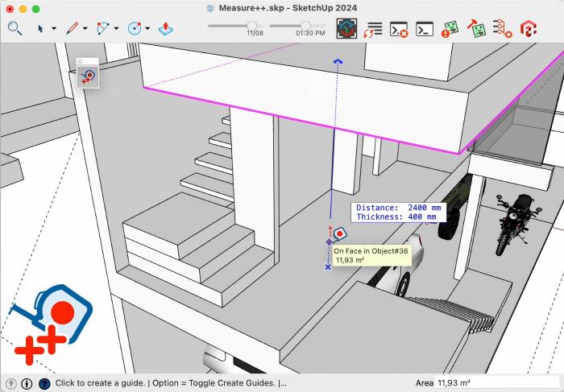Click the 'Area' label in status bar
The image size is (564, 392).
tap(424, 383)
